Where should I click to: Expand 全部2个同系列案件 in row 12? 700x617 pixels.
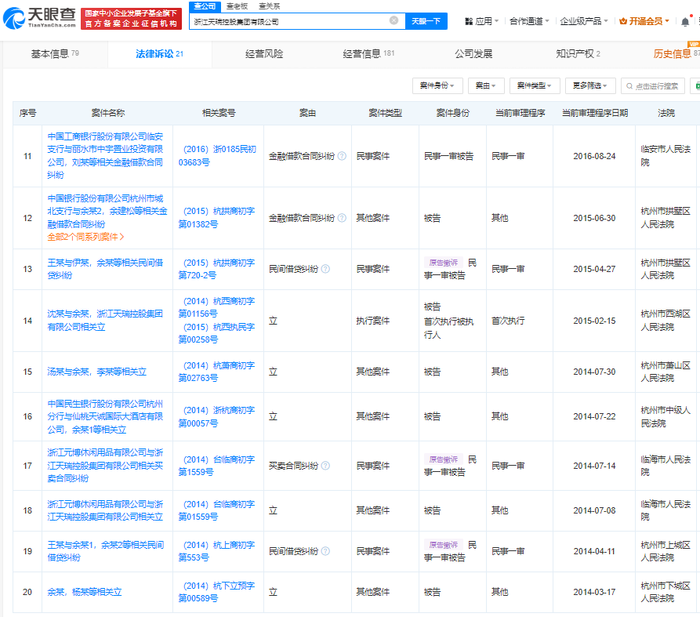(x=86, y=237)
